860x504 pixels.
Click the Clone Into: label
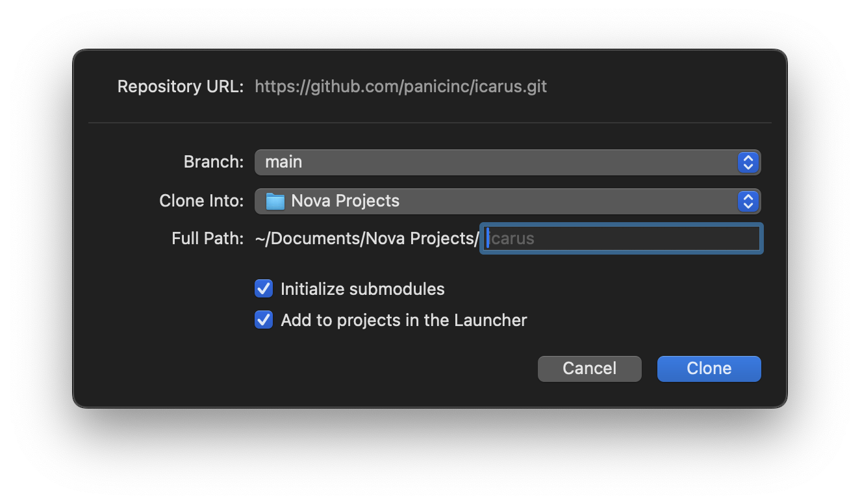[x=201, y=201]
